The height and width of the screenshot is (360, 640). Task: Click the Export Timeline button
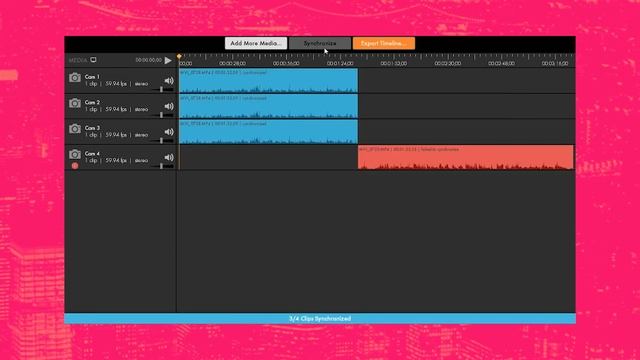[x=384, y=43]
